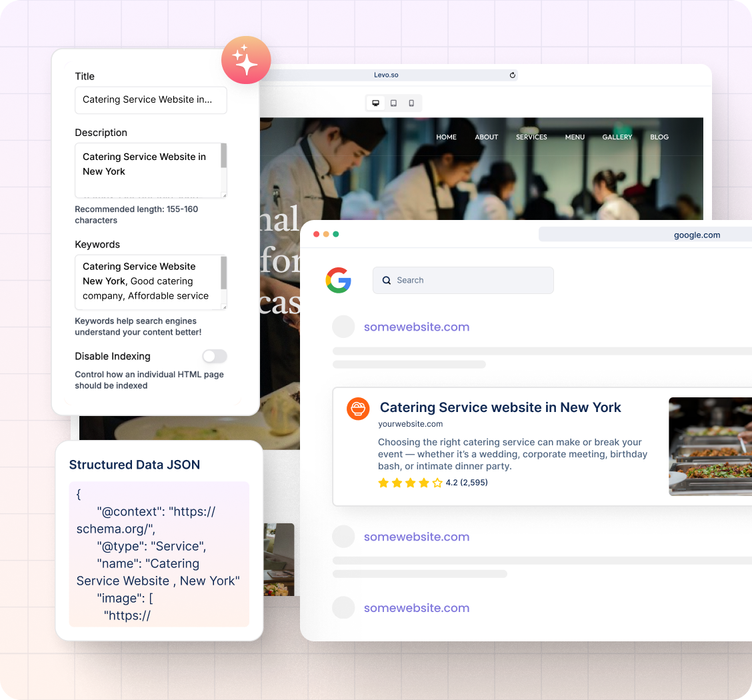Click the Description textarea scrollbar

click(223, 157)
